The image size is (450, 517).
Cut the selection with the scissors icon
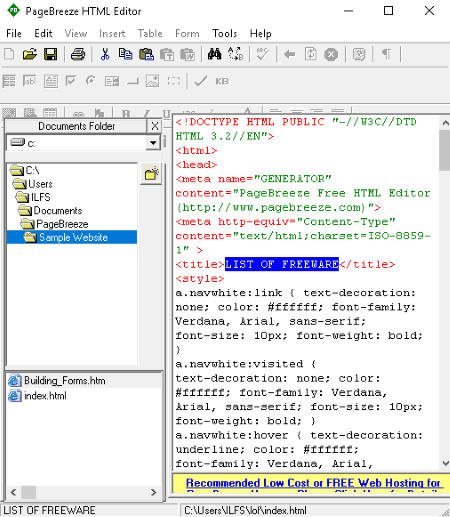point(105,54)
